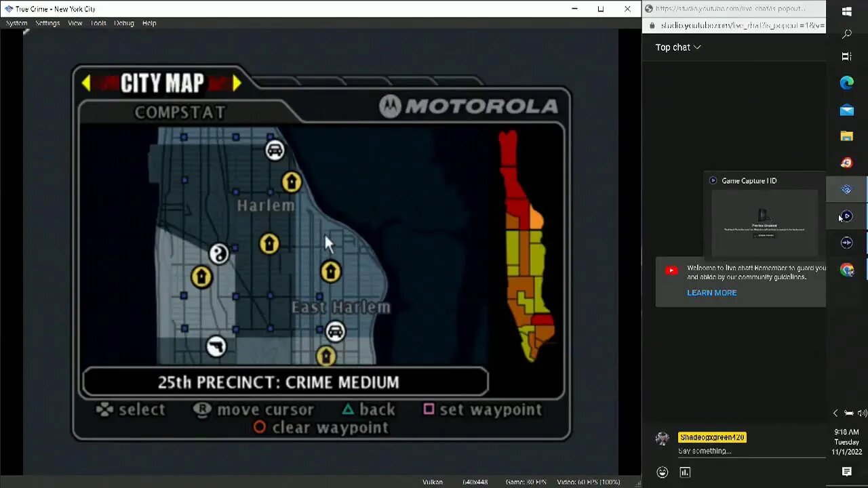Open Windows Search from the taskbar
This screenshot has width=868, height=488.
(x=847, y=34)
